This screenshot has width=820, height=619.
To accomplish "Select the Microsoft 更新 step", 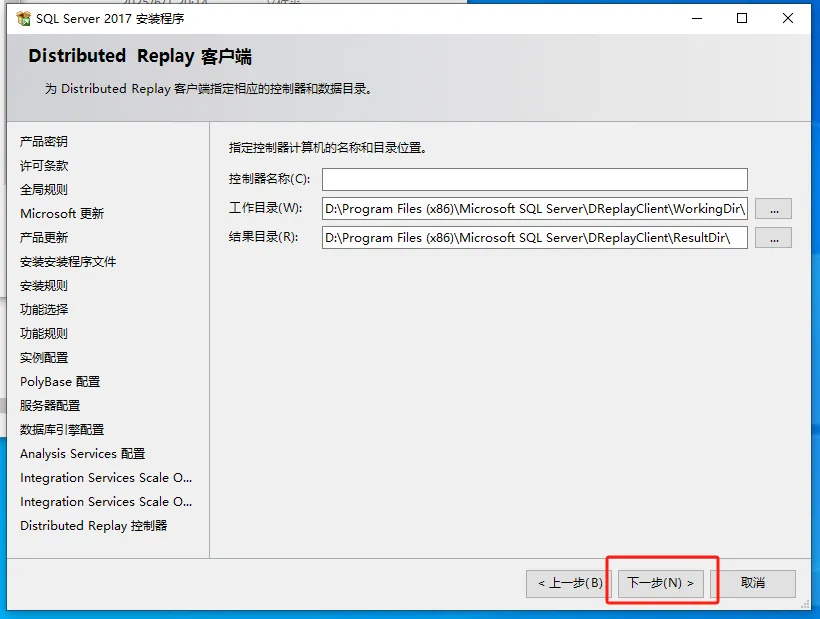I will (62, 214).
